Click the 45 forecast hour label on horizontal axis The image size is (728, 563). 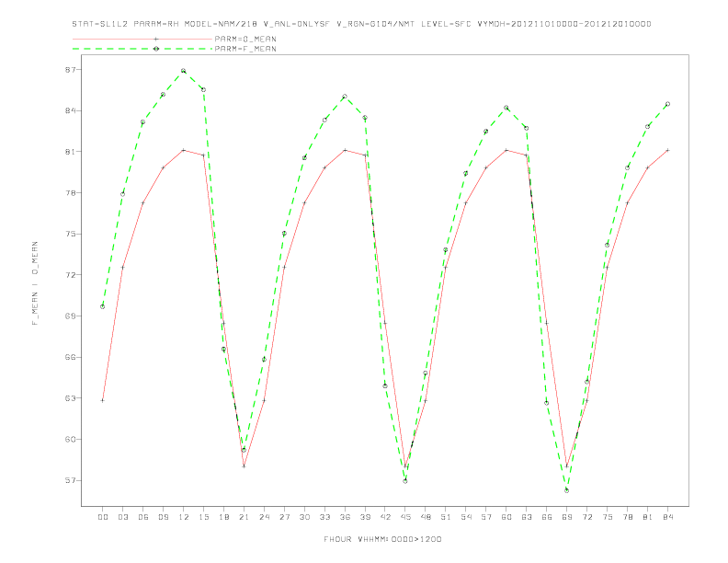click(x=405, y=517)
